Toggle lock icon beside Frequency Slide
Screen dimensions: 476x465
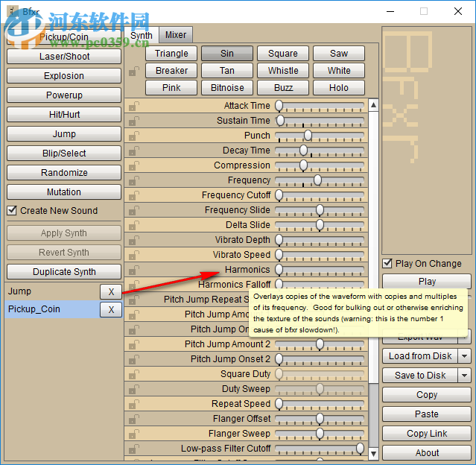[133, 210]
